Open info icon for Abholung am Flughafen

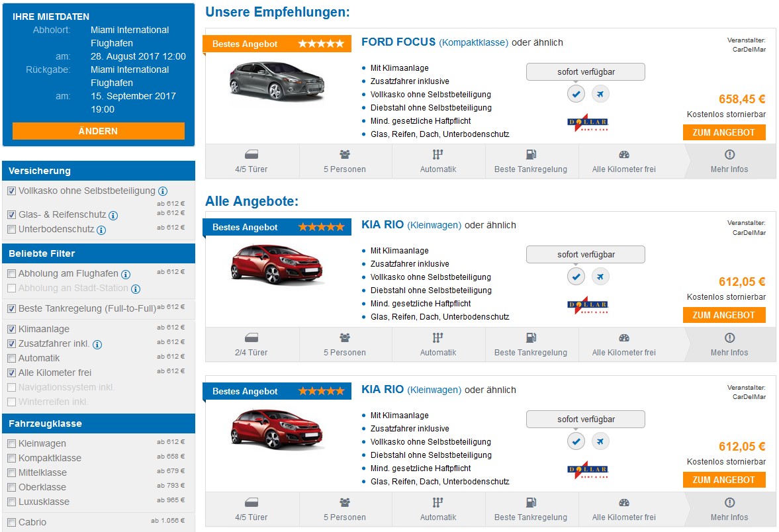click(126, 274)
